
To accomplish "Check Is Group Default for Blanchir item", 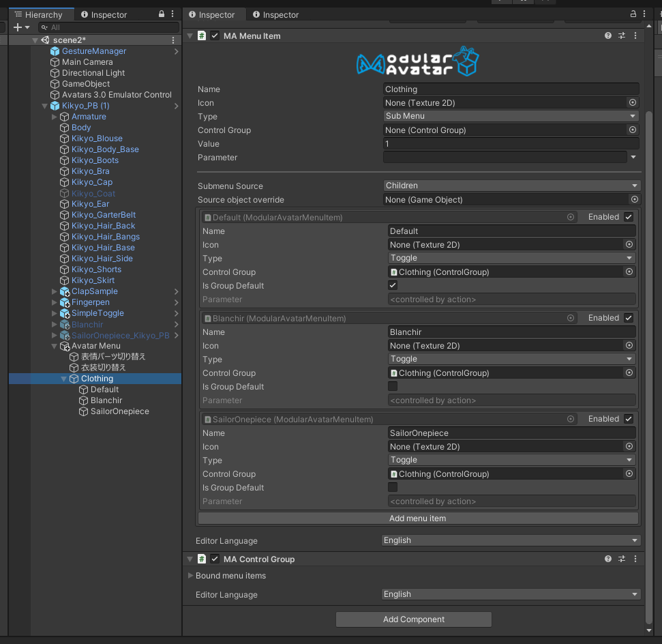I will click(393, 387).
